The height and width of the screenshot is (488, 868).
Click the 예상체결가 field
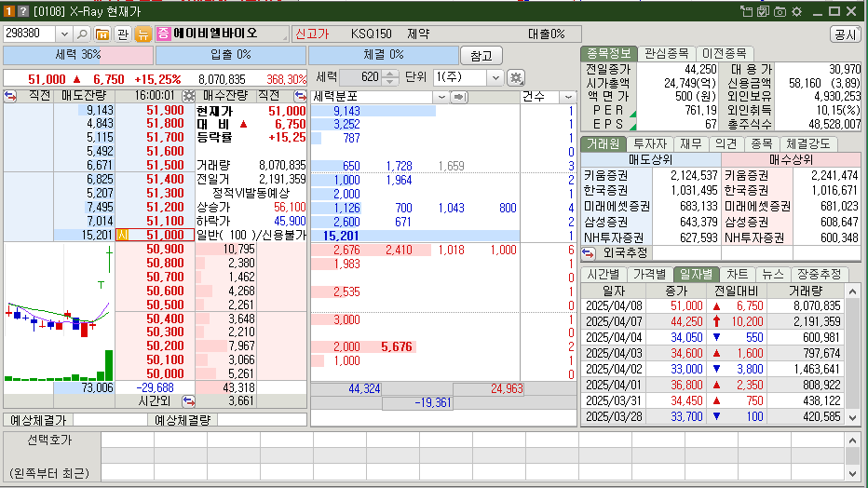110,420
